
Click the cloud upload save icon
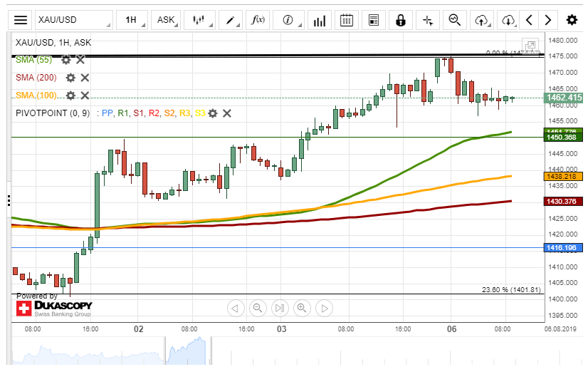click(482, 20)
